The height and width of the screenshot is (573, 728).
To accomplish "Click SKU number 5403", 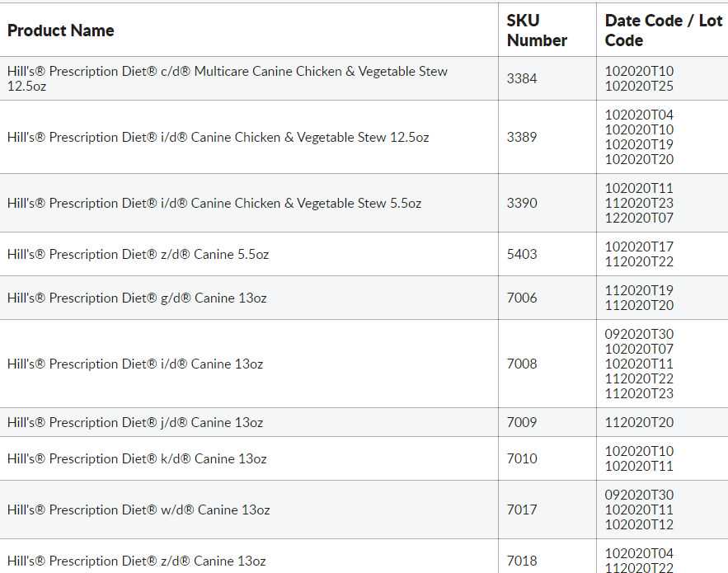I will coord(522,254).
